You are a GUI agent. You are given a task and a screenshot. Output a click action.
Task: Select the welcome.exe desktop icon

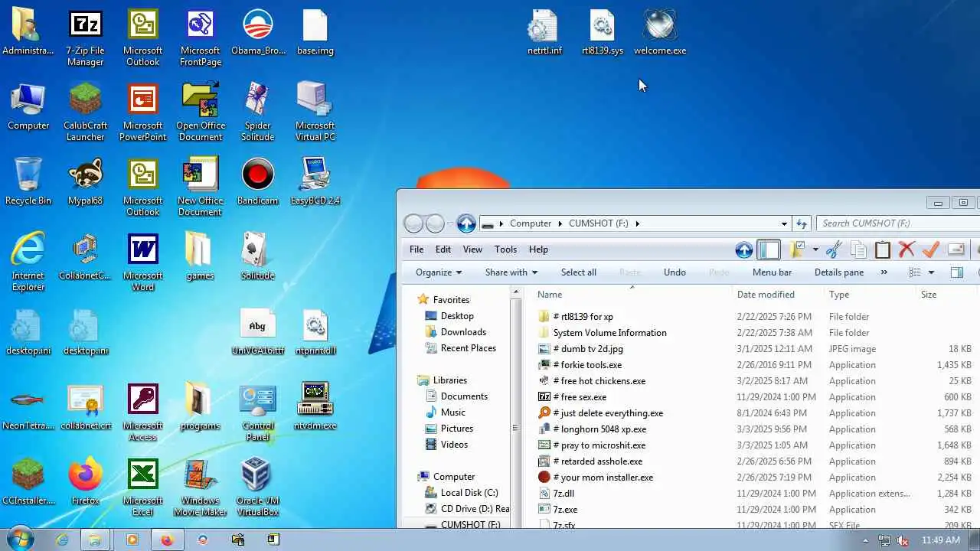pyautogui.click(x=659, y=33)
